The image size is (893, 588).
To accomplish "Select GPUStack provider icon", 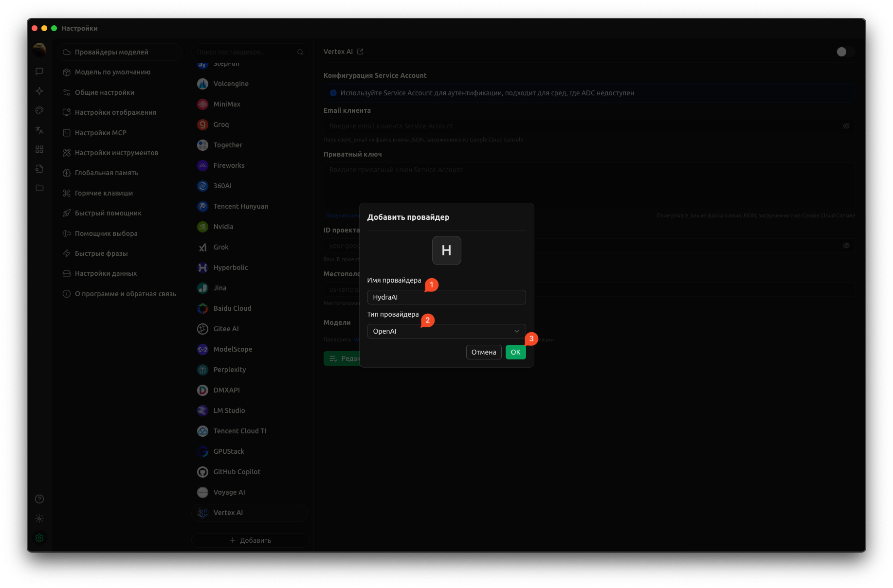I will click(203, 451).
